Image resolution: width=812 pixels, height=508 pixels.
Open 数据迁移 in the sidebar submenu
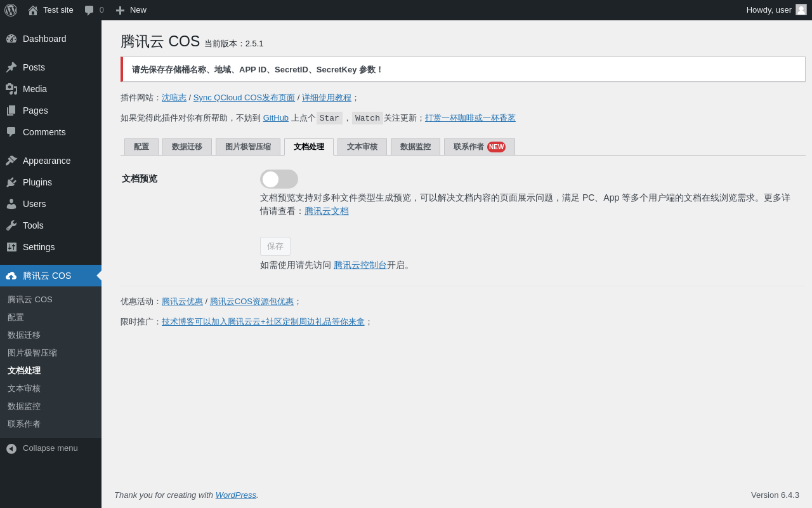point(51,335)
